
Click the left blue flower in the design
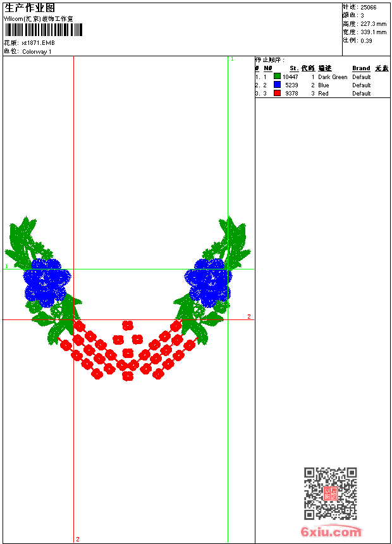point(47,283)
